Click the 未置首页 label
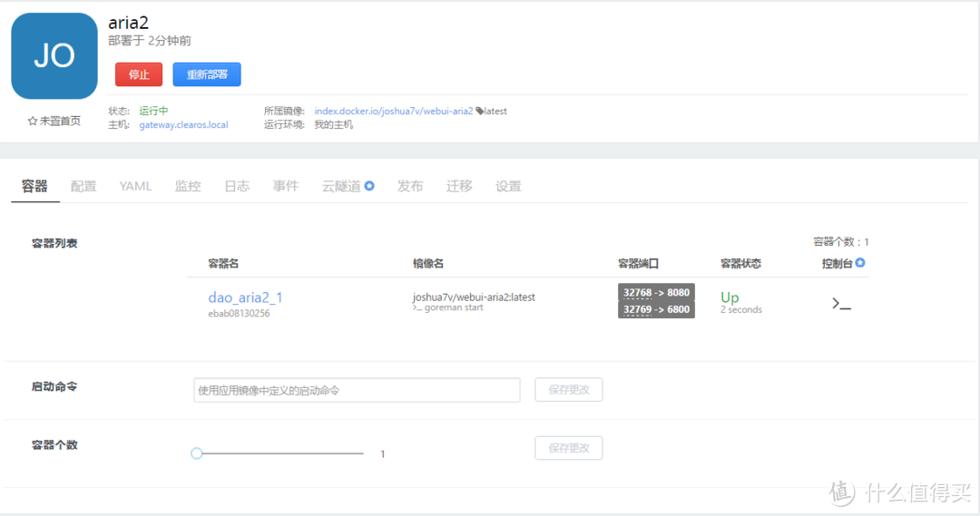 click(x=60, y=122)
